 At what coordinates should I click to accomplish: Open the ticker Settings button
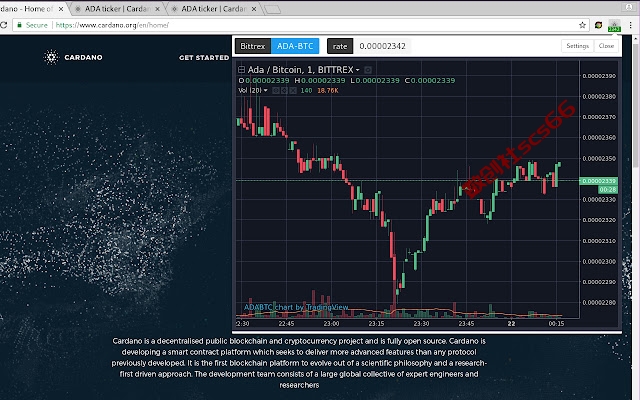coord(578,46)
